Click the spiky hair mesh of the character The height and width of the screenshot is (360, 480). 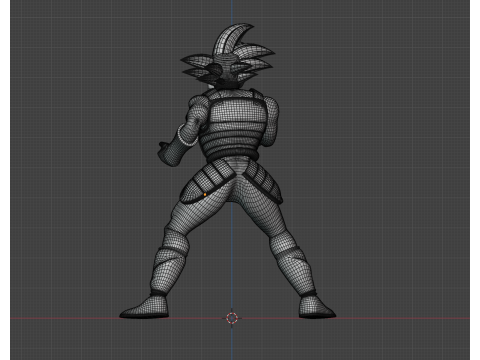coord(229,55)
